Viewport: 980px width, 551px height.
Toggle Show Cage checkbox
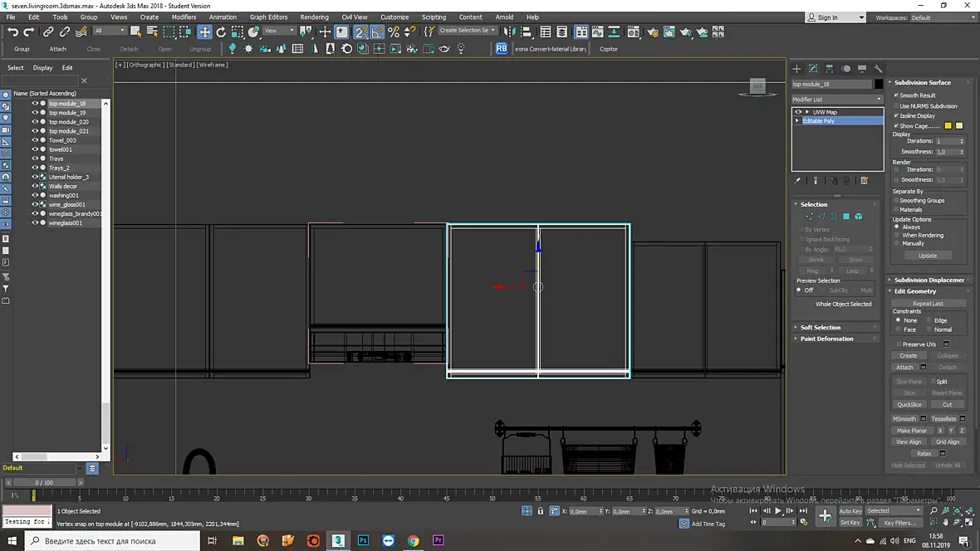pyautogui.click(x=896, y=125)
